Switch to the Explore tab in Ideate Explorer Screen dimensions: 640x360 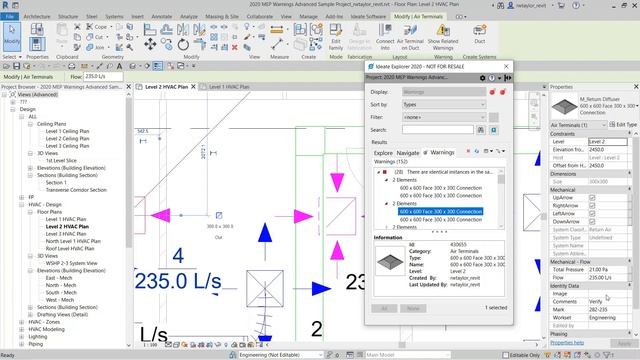click(383, 153)
